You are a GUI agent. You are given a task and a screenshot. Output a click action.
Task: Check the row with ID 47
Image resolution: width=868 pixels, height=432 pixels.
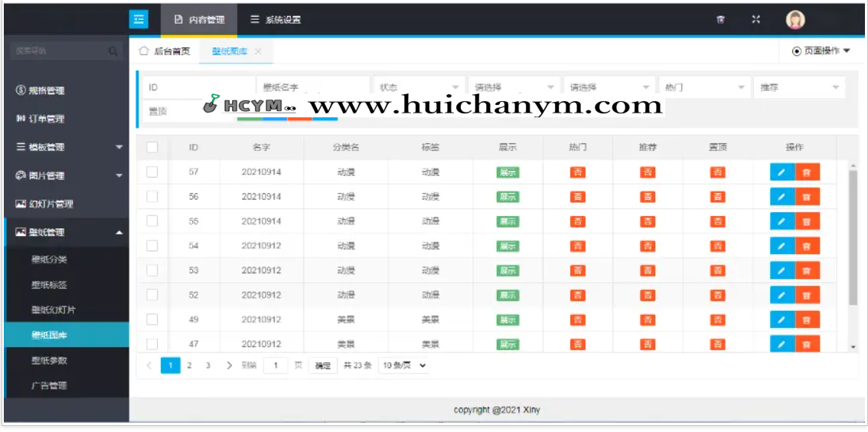(152, 344)
